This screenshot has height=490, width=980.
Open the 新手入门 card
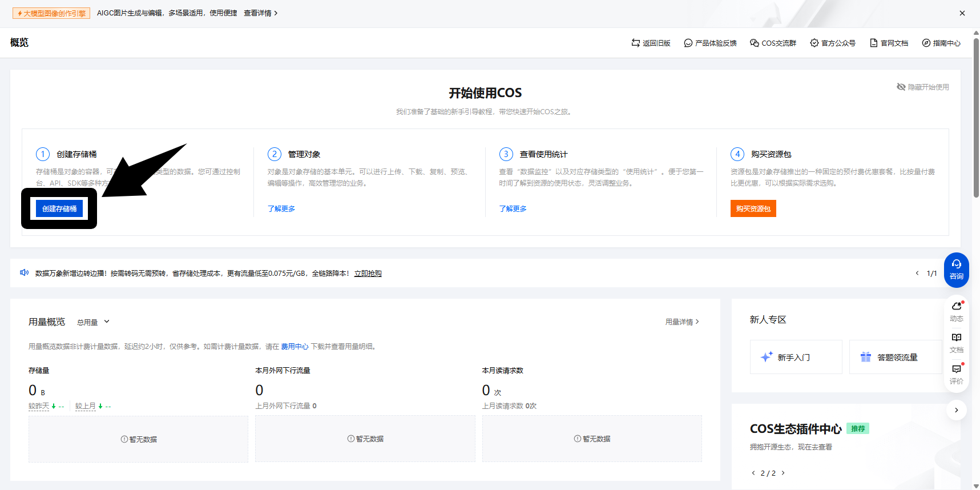click(x=796, y=357)
